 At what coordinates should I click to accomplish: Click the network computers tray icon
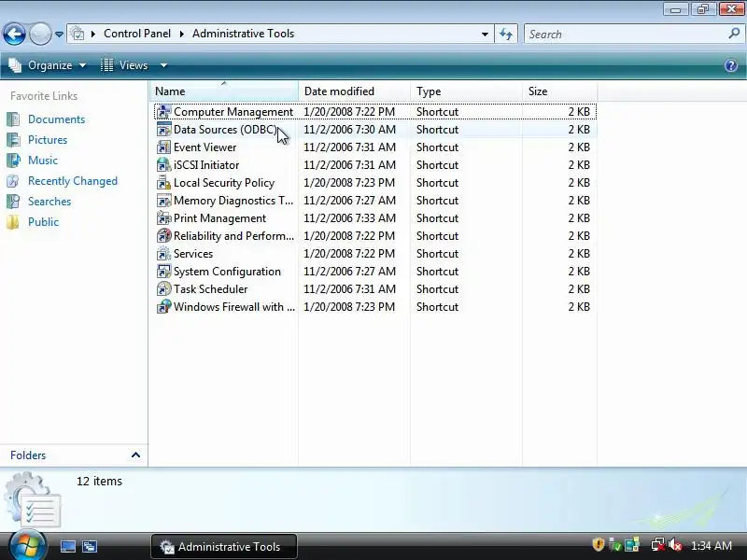(632, 545)
